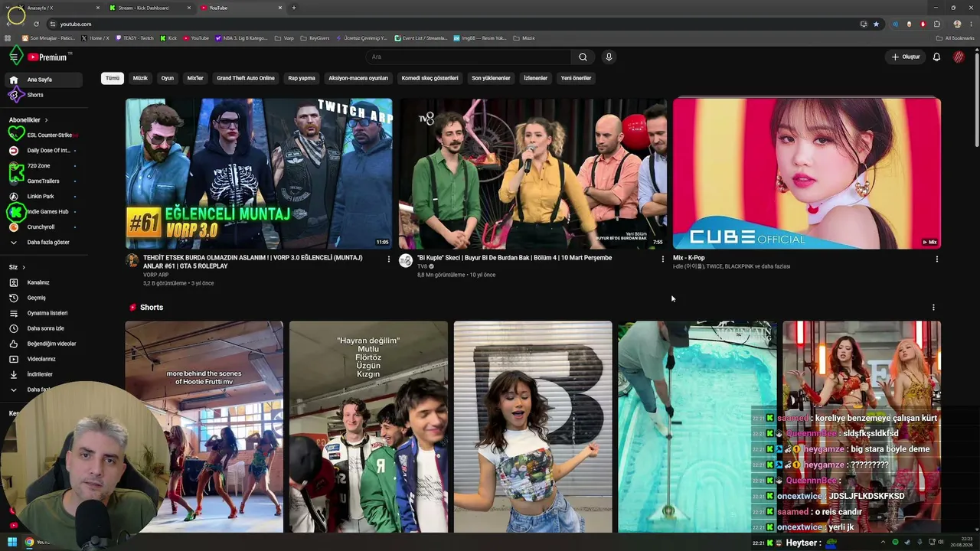
Task: Open Chrome from the taskbar
Action: 29,543
